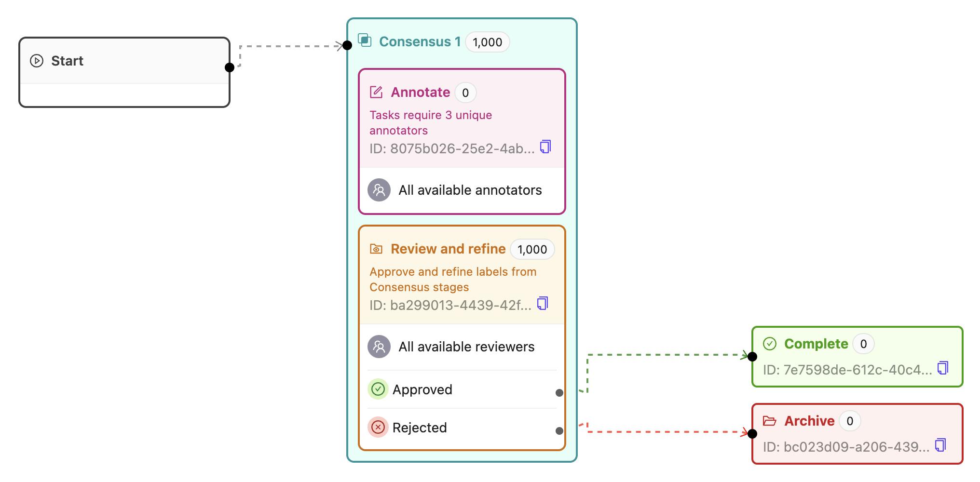The width and height of the screenshot is (980, 482).
Task: Click the Archive open-folder icon
Action: 770,421
